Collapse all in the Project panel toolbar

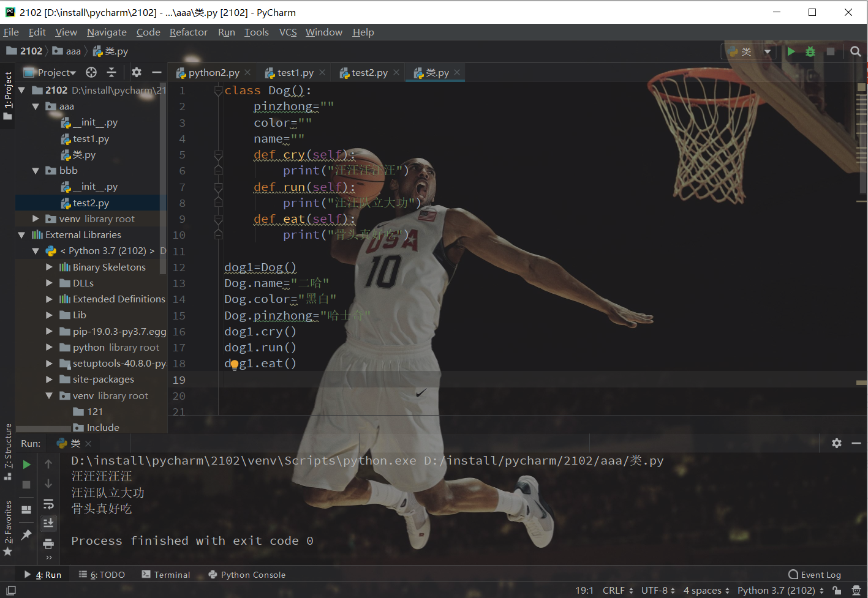[x=111, y=72]
